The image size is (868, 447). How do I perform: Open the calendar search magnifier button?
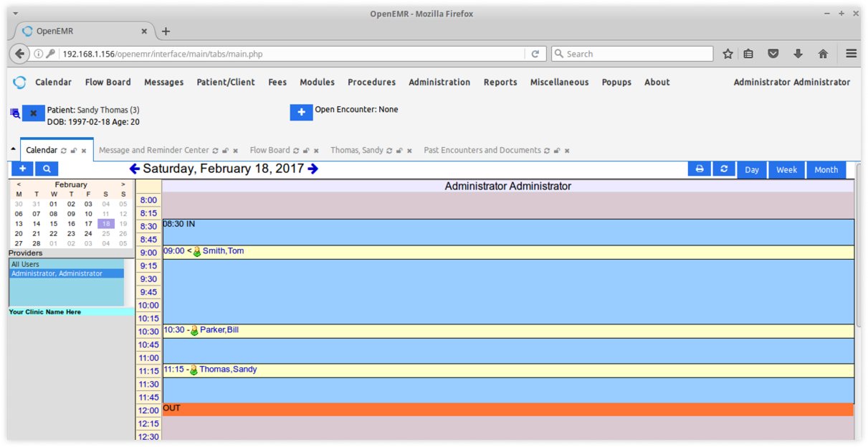click(46, 169)
